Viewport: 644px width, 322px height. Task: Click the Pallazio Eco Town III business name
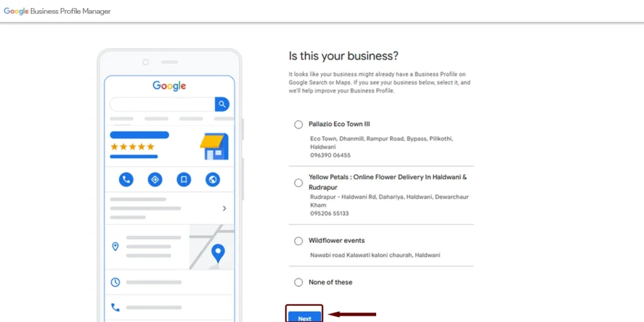(x=339, y=124)
